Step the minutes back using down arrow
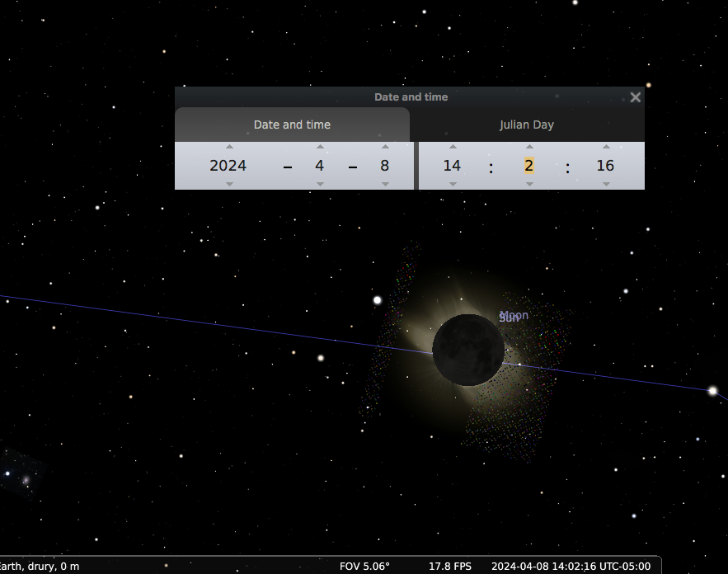The height and width of the screenshot is (574, 728). tap(529, 184)
